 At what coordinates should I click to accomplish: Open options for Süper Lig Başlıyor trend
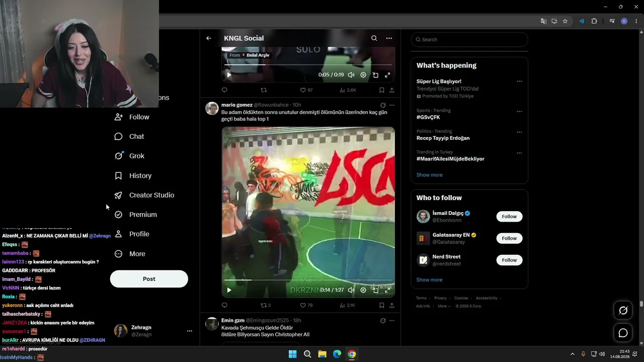[x=519, y=81]
